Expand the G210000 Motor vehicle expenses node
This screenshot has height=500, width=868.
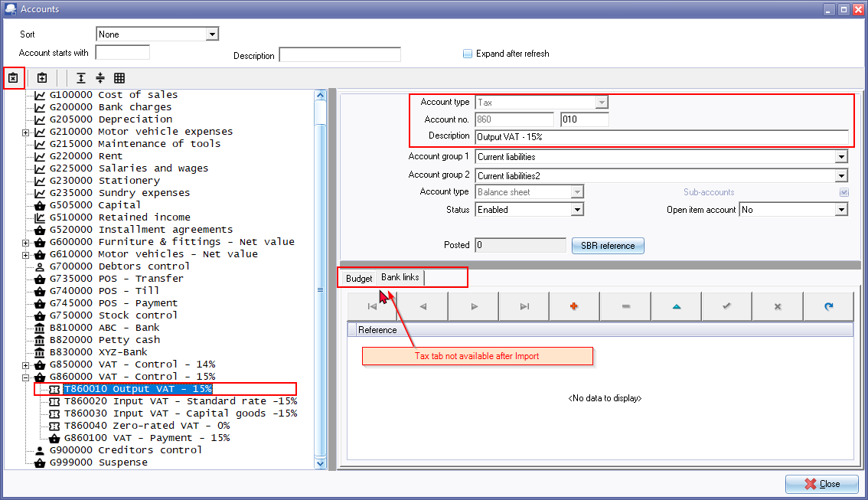25,132
